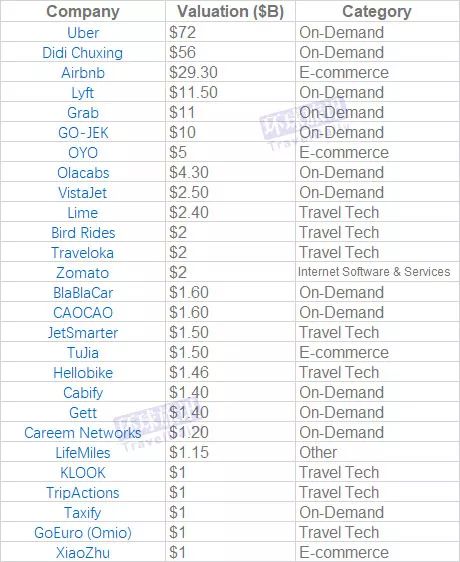
Task: Open the BlaBlaCar link
Action: [x=83, y=293]
